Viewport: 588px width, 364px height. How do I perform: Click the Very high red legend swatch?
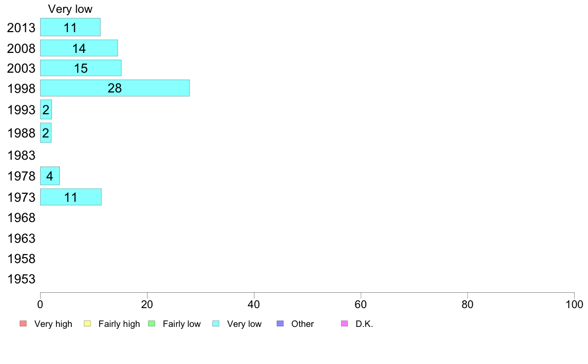(x=23, y=323)
